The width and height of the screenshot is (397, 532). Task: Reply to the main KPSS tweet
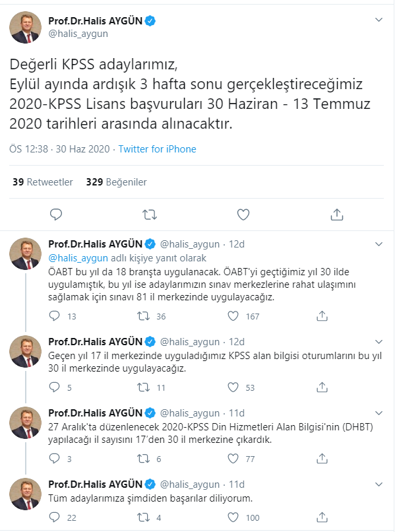coord(56,215)
